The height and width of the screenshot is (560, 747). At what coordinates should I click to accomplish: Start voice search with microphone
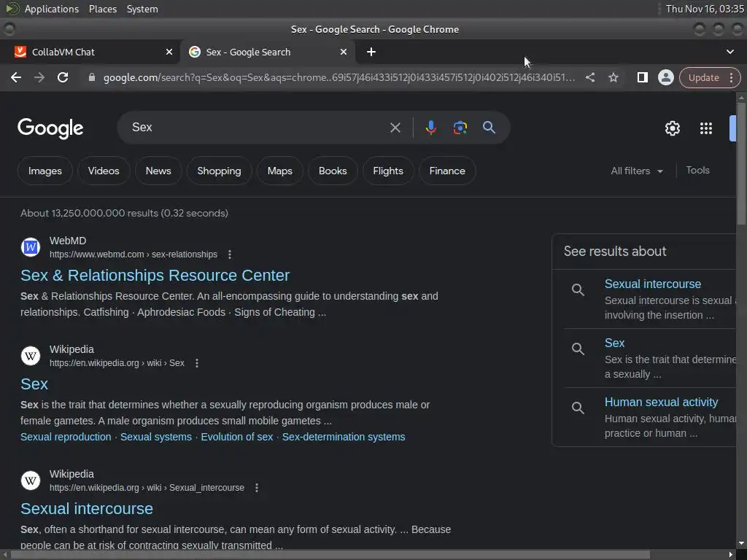(x=430, y=128)
